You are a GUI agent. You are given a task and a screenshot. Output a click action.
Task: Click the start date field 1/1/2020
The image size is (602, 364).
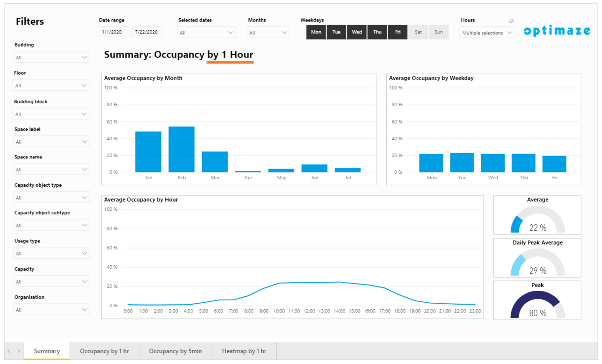[114, 32]
